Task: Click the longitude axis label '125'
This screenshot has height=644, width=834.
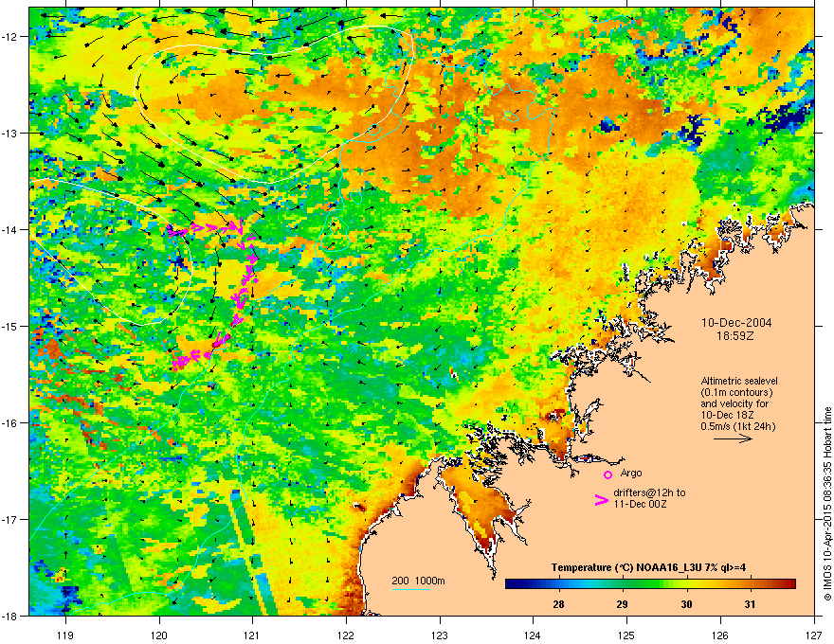Action: pyautogui.click(x=626, y=635)
